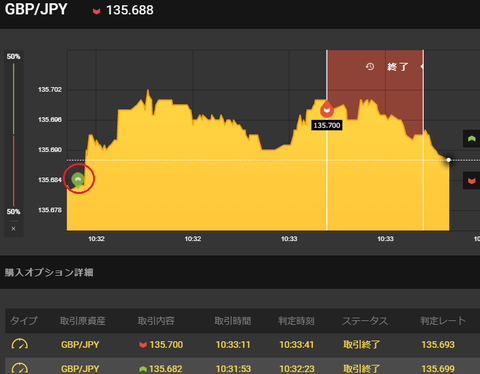Screen dimensions: 480x374
Task: Click the GBP/JPY pair title
Action: point(36,9)
